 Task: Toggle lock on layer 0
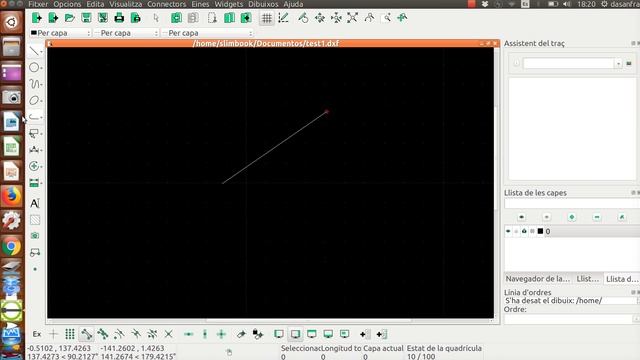[x=524, y=231]
